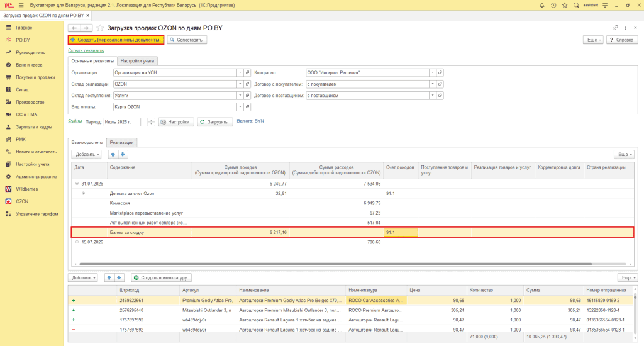Switch to the Реализации tab

(121, 142)
